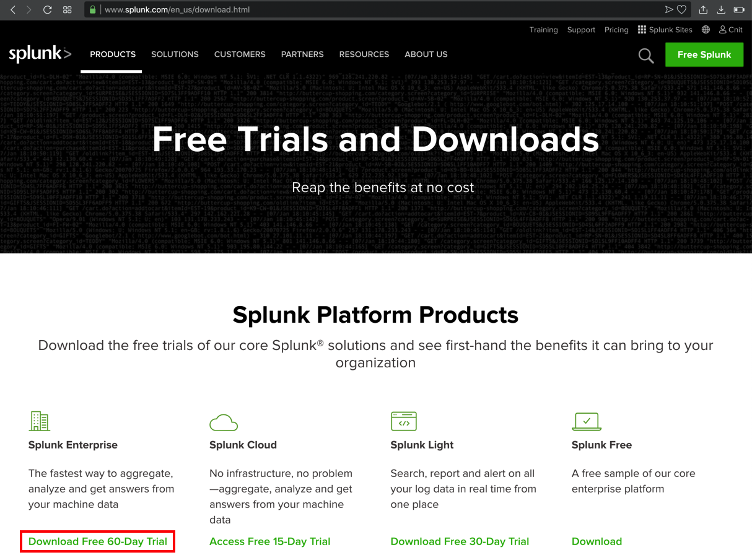752x560 pixels.
Task: Click the search magnifier icon
Action: tap(646, 56)
